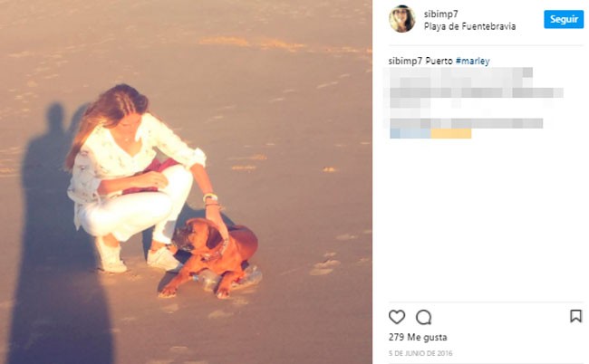The image size is (589, 364).
Task: Click the blue pixelated block below the comments
Action: [410, 133]
